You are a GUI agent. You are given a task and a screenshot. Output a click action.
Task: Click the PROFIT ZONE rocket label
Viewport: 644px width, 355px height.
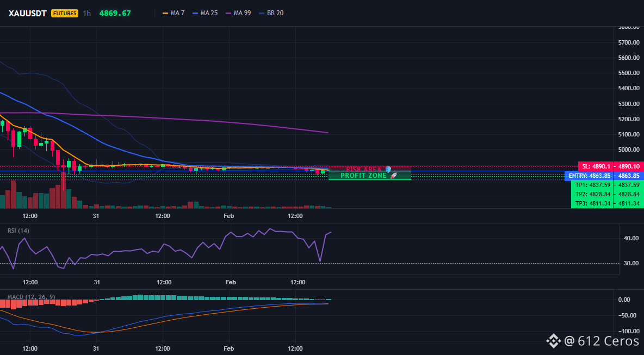(369, 176)
